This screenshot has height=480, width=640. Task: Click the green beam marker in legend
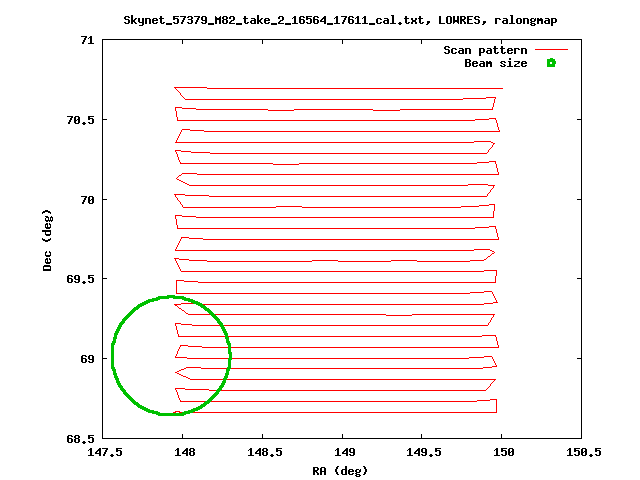(x=551, y=63)
